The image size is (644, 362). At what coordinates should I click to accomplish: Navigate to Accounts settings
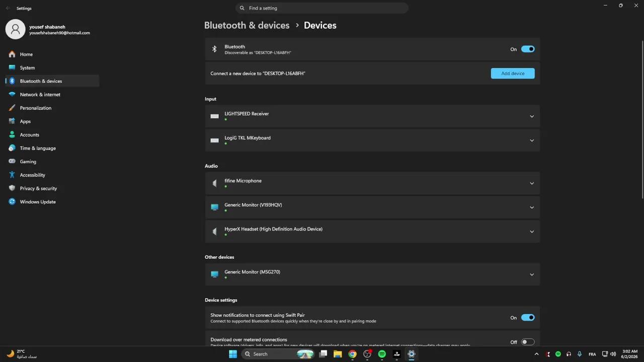click(x=52, y=135)
